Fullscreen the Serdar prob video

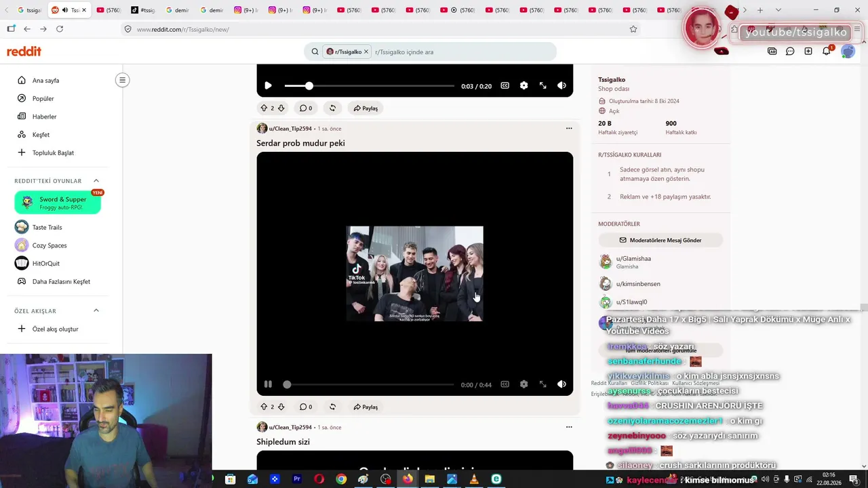(x=542, y=384)
